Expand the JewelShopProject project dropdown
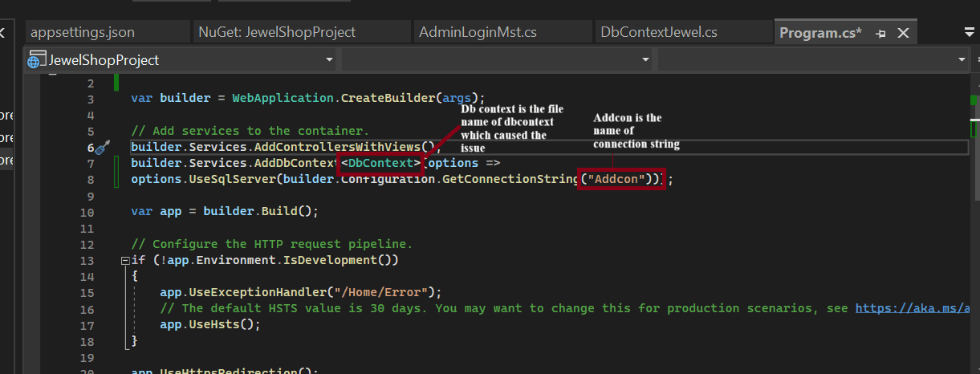980x374 pixels. [329, 60]
